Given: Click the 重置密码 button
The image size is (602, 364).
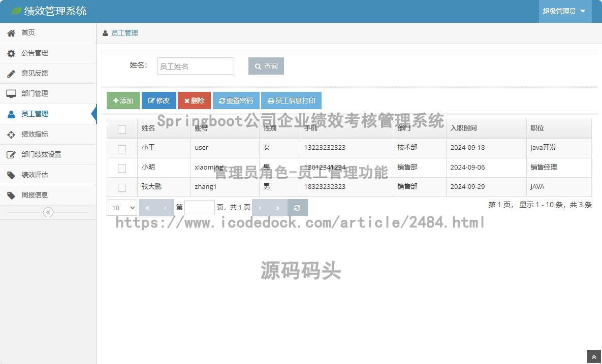Looking at the screenshot, I should coord(236,101).
